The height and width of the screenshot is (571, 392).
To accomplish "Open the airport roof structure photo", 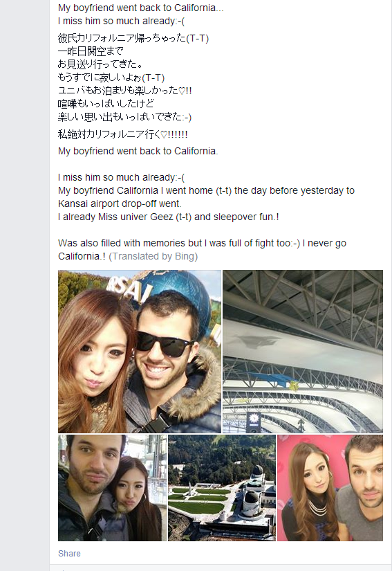I will pyautogui.click(x=303, y=352).
